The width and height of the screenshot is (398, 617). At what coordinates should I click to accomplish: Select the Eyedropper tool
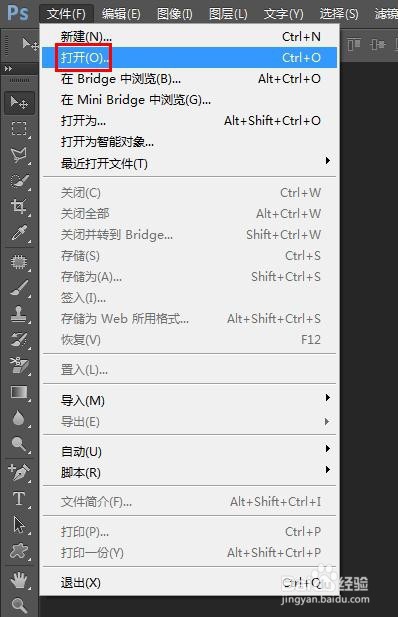click(x=19, y=233)
